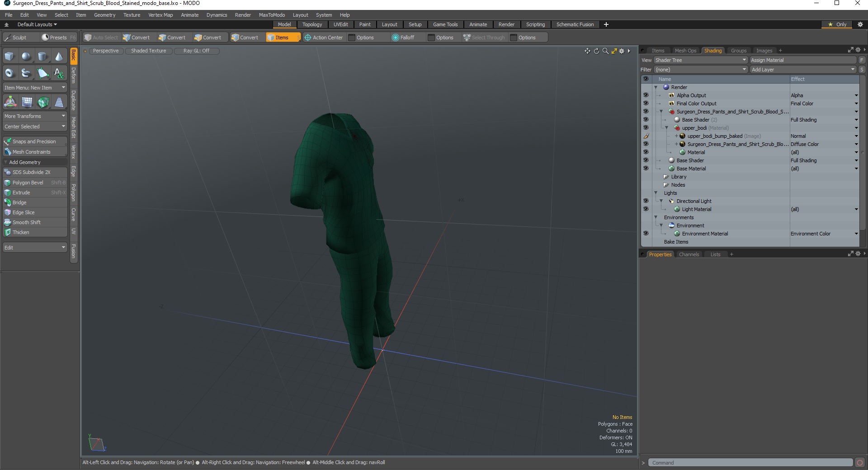This screenshot has width=868, height=470.
Task: Switch to the UVEdit layout tab
Action: pos(340,24)
